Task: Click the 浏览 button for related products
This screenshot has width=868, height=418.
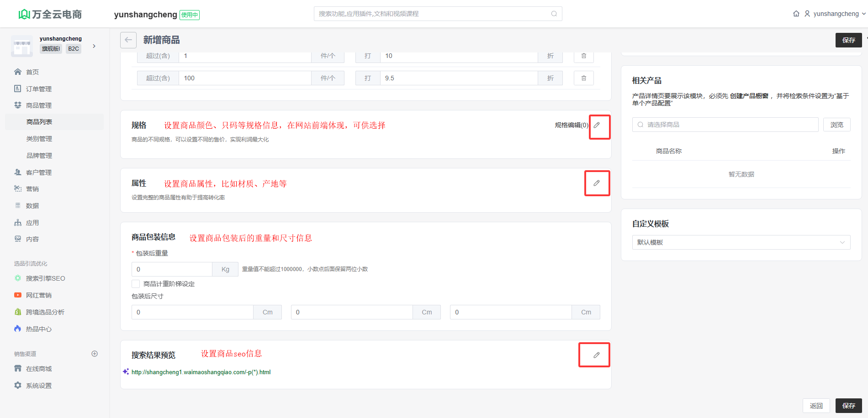Action: (x=836, y=125)
